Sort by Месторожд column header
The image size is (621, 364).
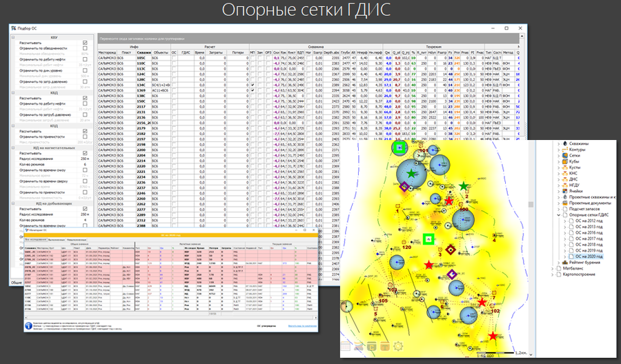(108, 52)
